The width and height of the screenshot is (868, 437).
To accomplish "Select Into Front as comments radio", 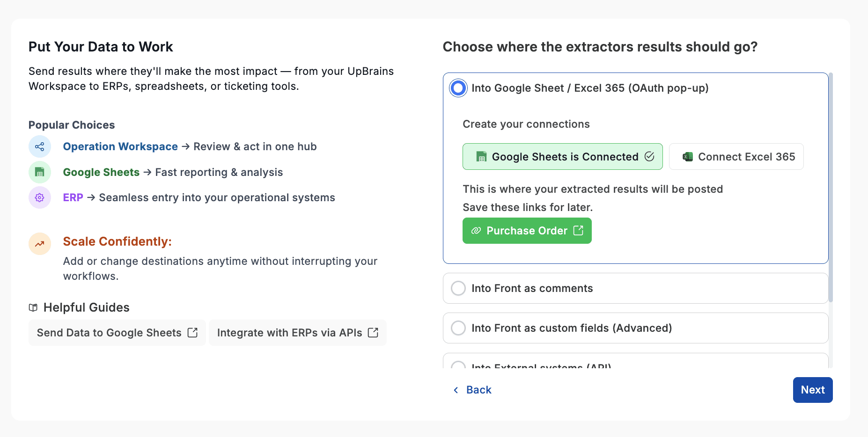I will (x=458, y=288).
